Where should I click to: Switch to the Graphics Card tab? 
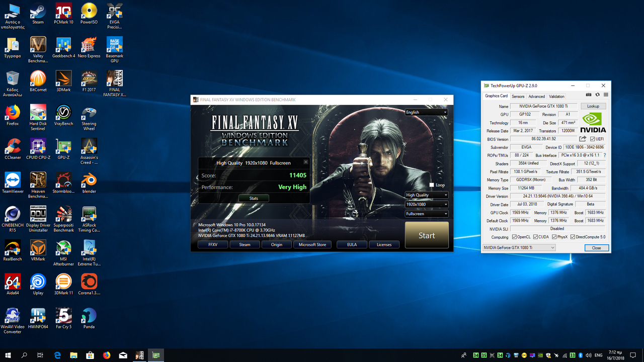[496, 96]
